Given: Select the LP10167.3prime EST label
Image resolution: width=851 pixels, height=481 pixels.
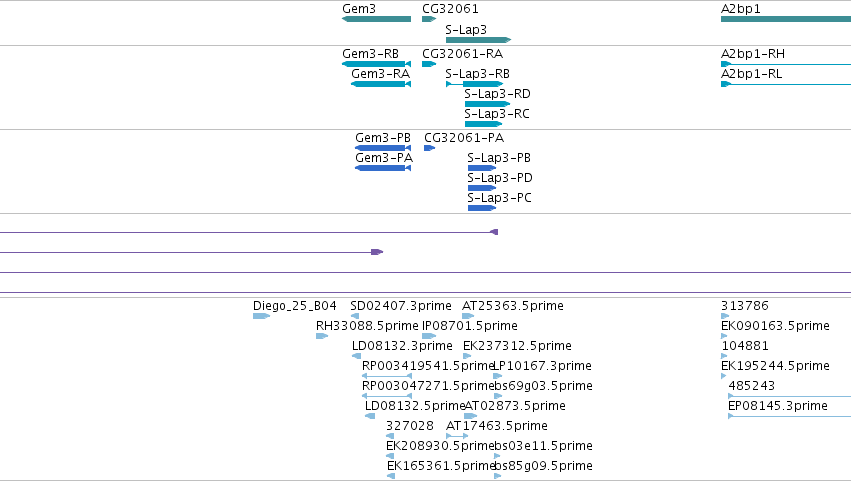Looking at the screenshot, I should pyautogui.click(x=542, y=366).
